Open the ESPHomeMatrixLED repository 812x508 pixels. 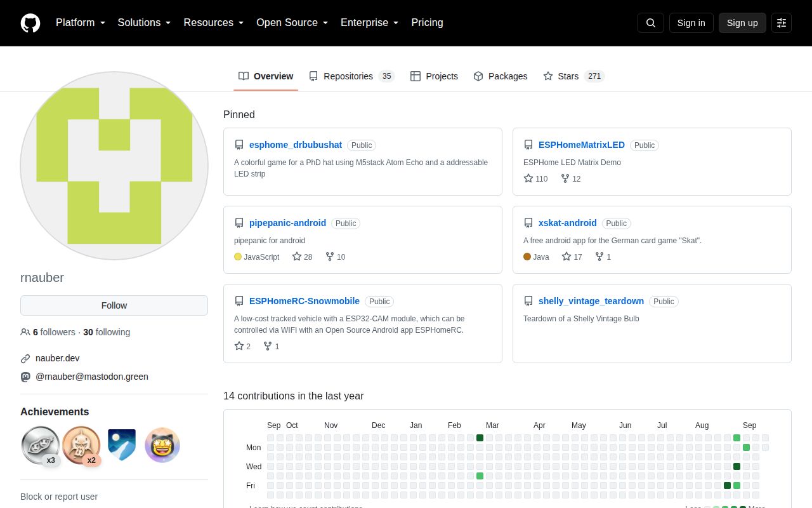[x=582, y=145]
